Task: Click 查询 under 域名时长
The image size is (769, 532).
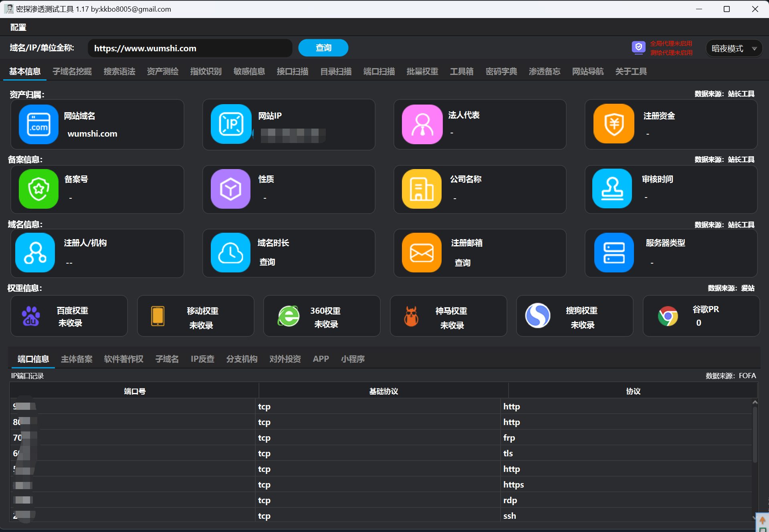Action: pyautogui.click(x=267, y=262)
